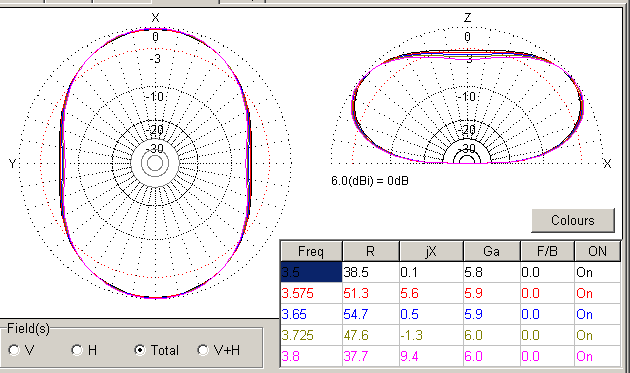Toggle the On cell for 3.65
630x373 pixels.
pyautogui.click(x=597, y=314)
